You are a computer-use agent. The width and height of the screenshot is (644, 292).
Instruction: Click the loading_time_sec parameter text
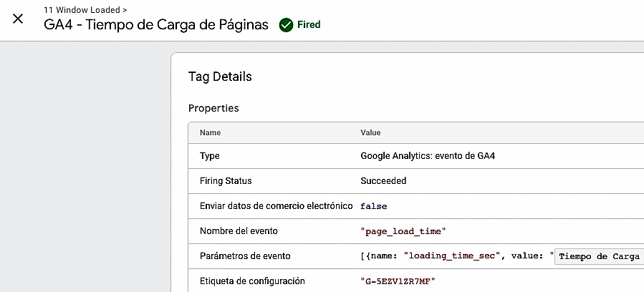coord(451,256)
